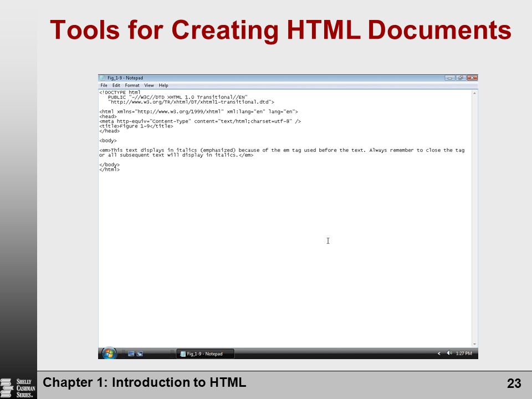The image size is (532, 399).
Task: Click the Notepad title bar document icon
Action: [x=103, y=78]
